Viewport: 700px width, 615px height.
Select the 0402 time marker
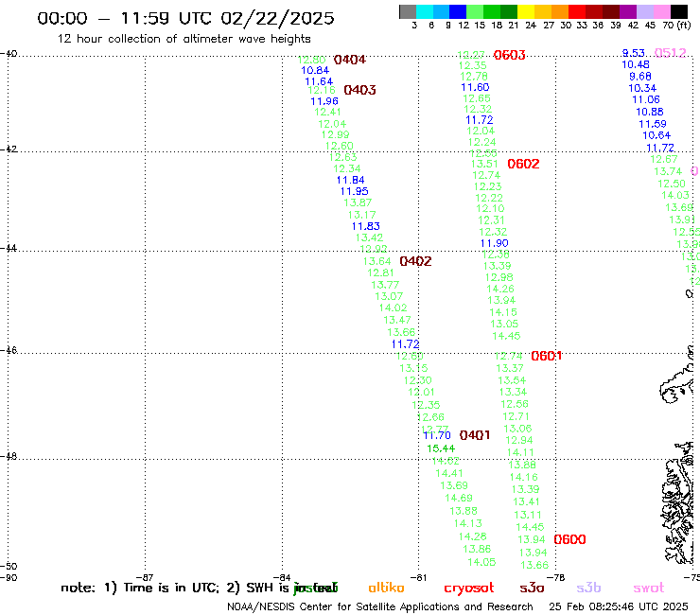coord(415,261)
